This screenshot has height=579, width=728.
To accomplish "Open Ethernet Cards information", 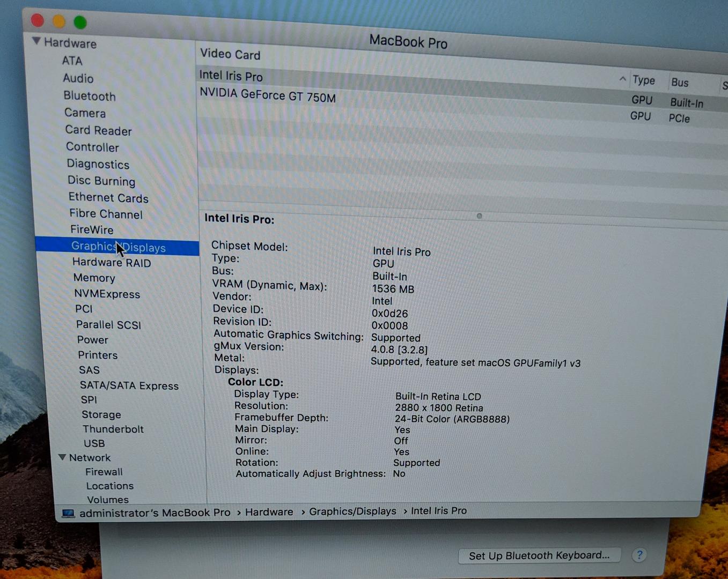I will 108,197.
